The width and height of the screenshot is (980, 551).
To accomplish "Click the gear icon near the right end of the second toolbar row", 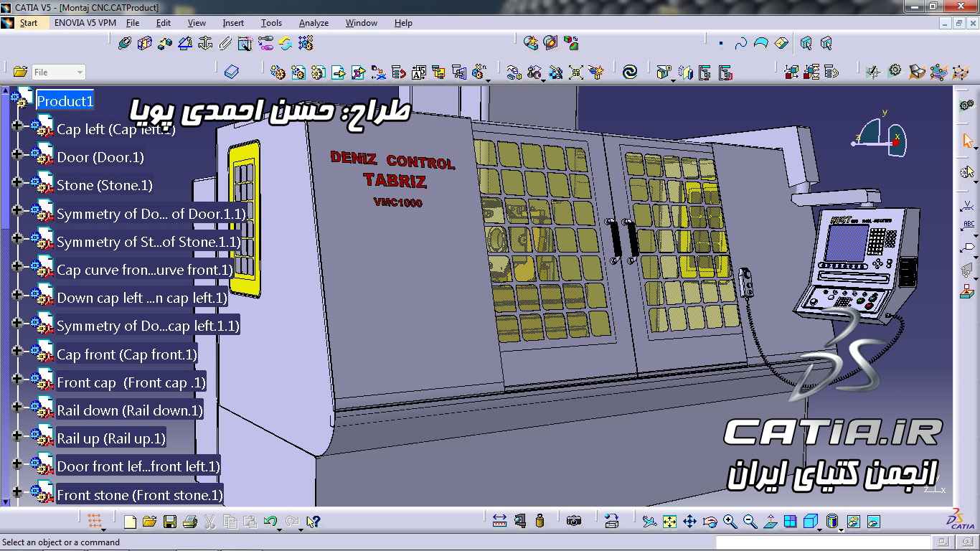I will [894, 72].
